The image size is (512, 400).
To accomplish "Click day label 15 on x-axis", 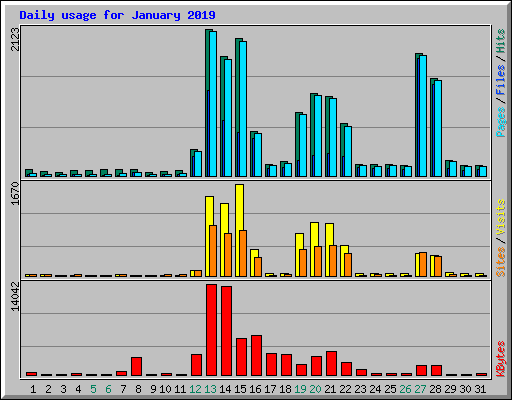I will 240,389.
